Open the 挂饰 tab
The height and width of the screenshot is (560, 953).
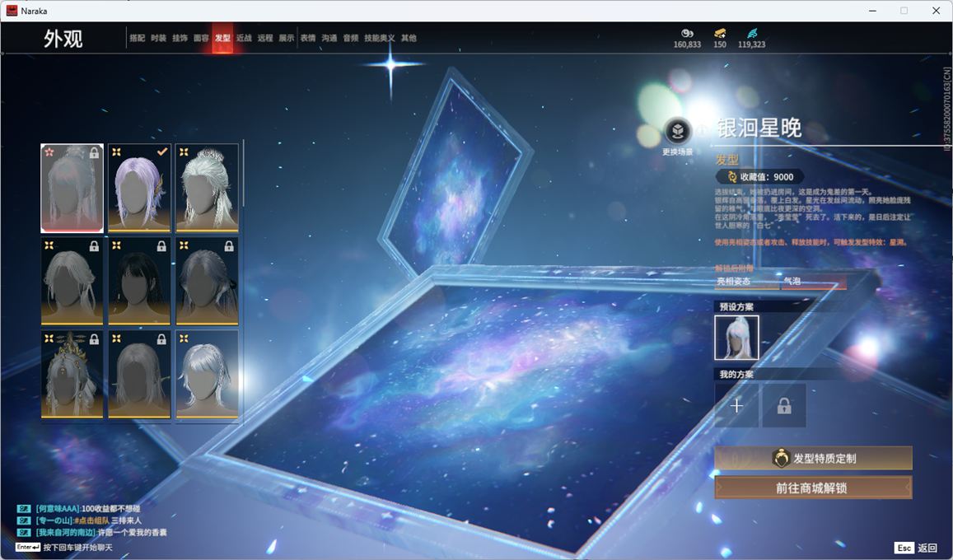tap(180, 38)
